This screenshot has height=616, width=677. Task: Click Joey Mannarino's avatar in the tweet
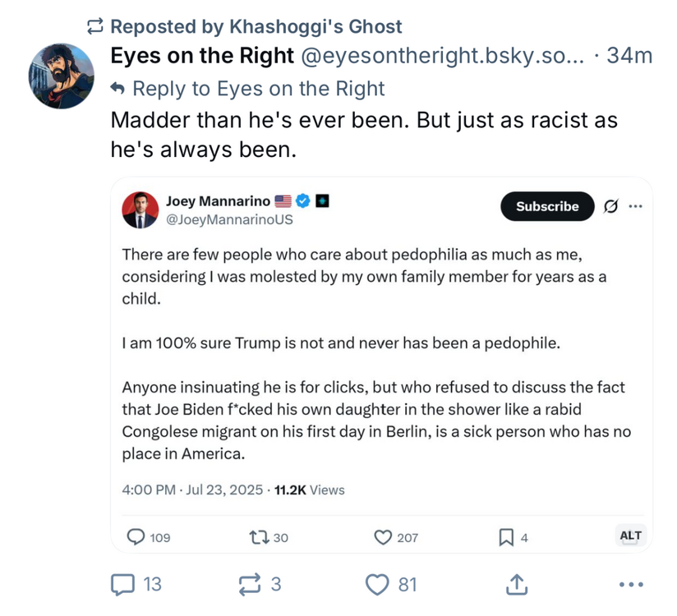[140, 210]
